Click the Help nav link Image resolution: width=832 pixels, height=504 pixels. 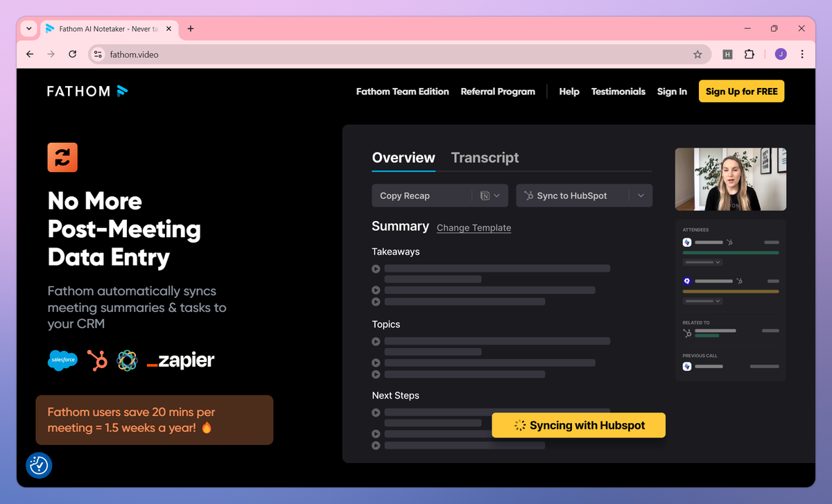point(569,92)
